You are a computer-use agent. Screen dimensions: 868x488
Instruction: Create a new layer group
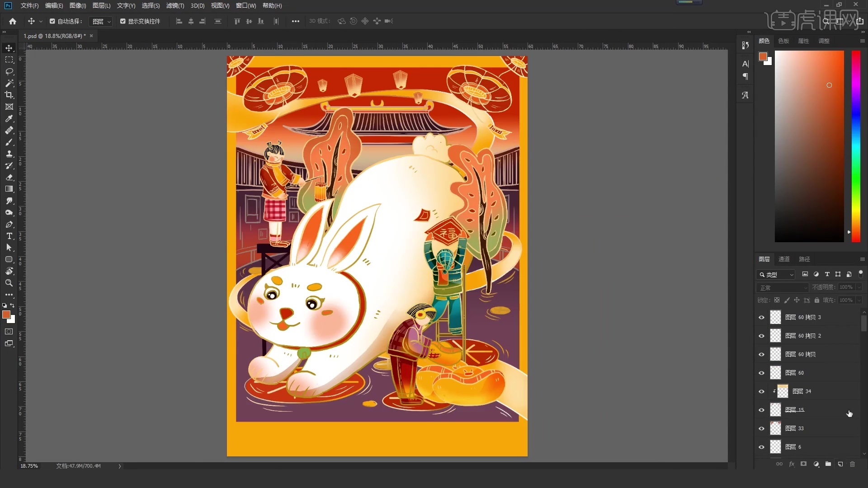click(828, 464)
